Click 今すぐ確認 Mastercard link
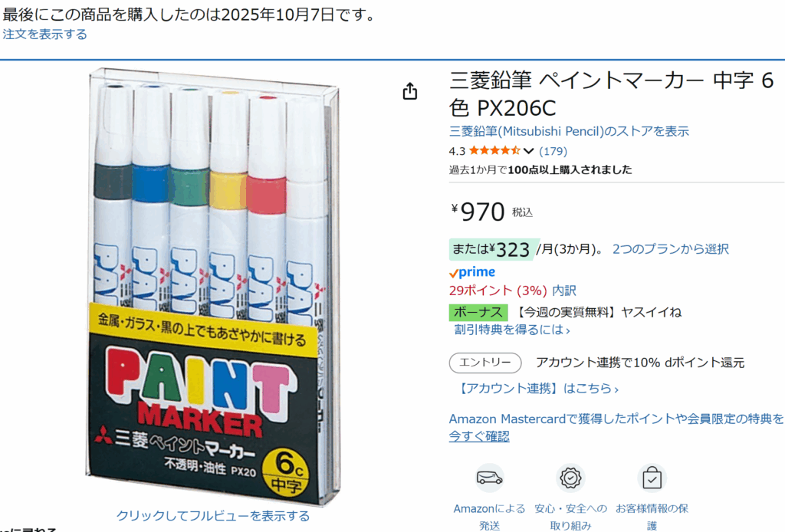The width and height of the screenshot is (785, 532). pyautogui.click(x=479, y=436)
